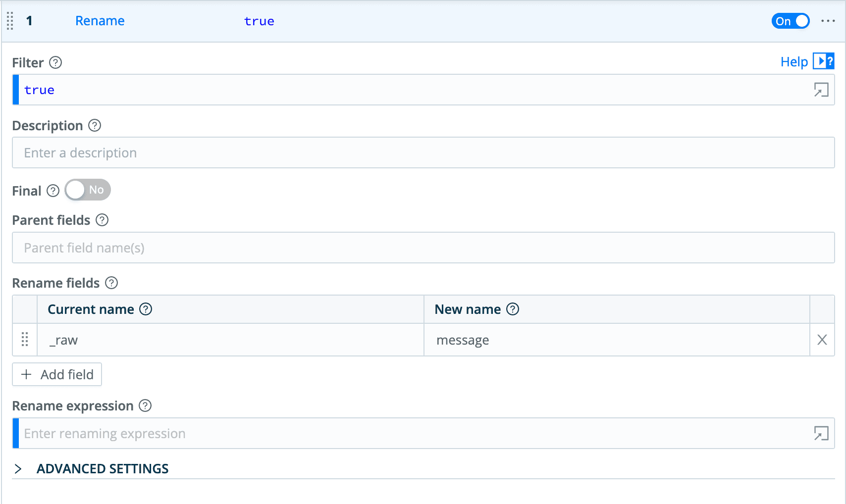Open the three-dot options menu for Rename

tap(828, 21)
